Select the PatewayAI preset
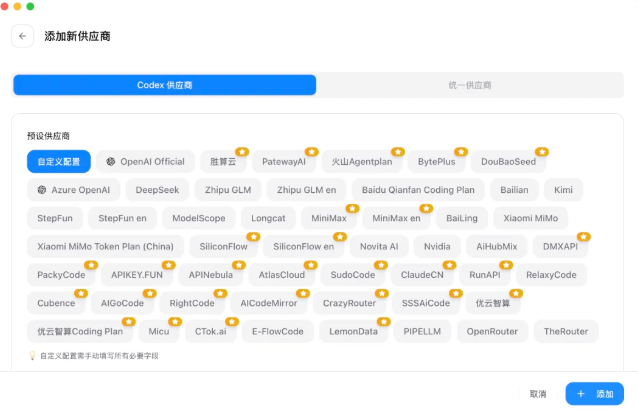Viewport: 638px width, 411px height. click(x=284, y=162)
